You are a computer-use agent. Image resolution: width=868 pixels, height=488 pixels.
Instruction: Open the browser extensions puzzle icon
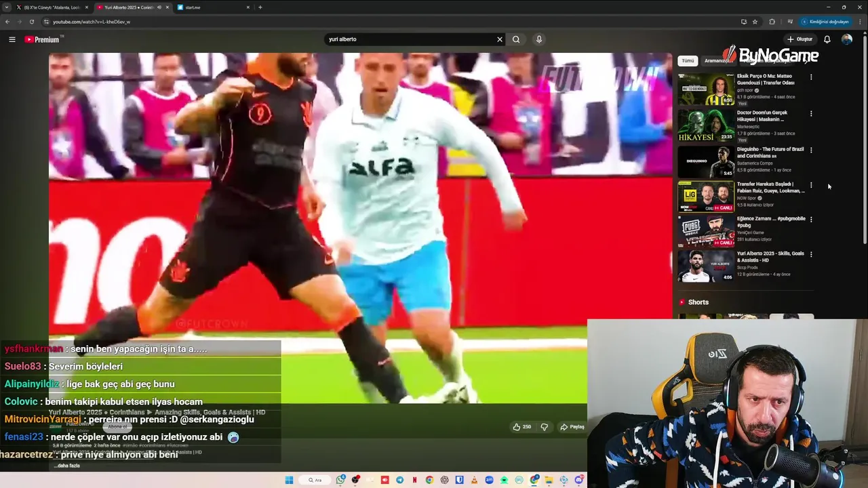coord(772,22)
